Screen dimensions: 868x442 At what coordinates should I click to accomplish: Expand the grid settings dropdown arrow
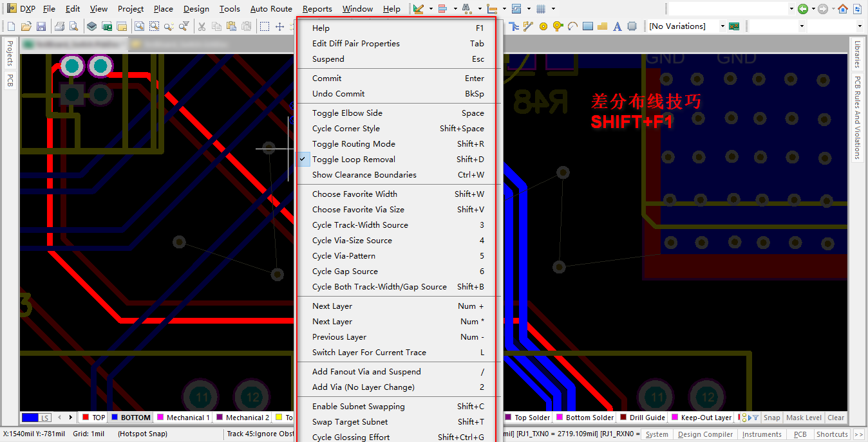click(x=553, y=9)
